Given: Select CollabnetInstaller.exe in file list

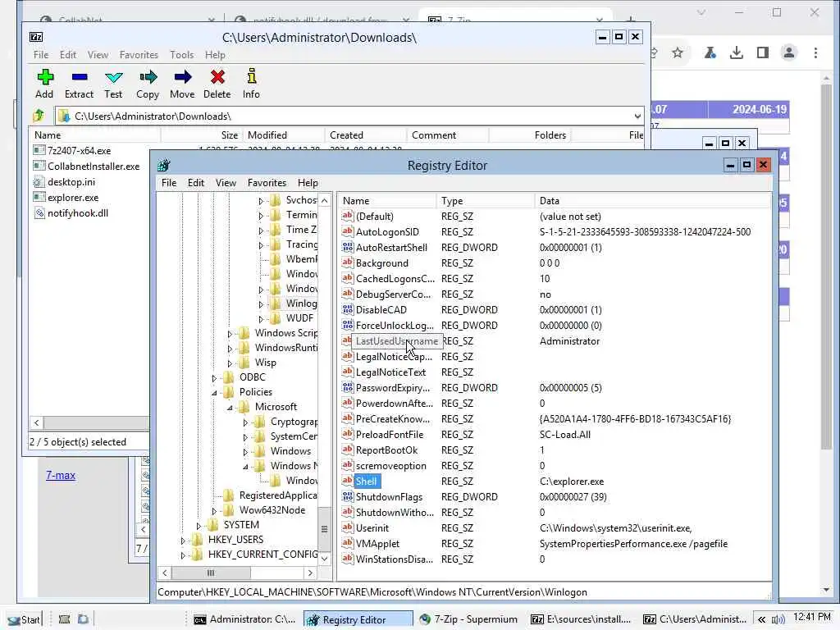Looking at the screenshot, I should [x=94, y=166].
